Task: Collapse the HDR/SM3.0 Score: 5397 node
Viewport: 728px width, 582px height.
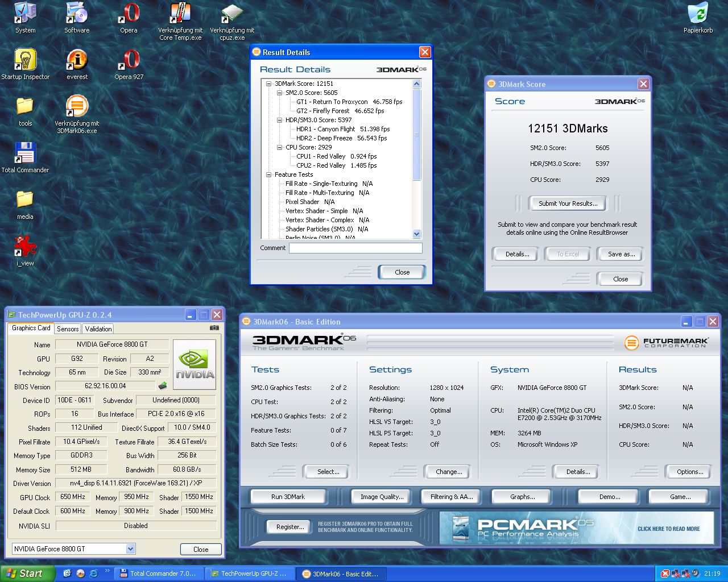Action: [x=280, y=120]
